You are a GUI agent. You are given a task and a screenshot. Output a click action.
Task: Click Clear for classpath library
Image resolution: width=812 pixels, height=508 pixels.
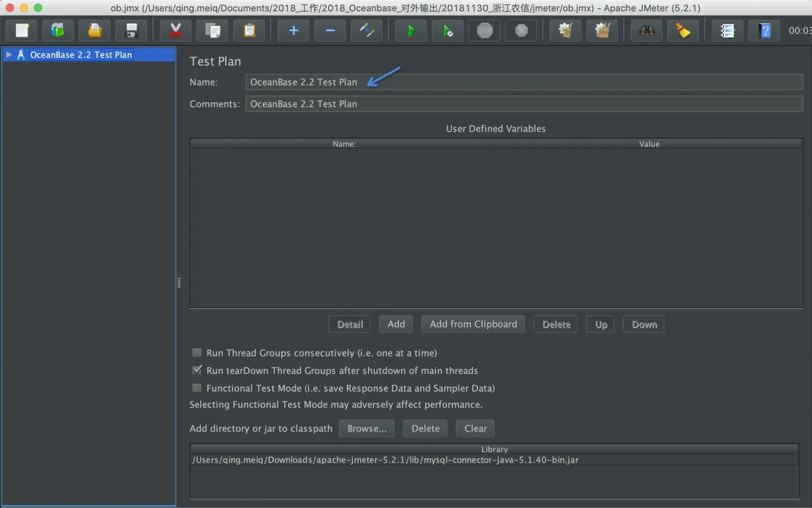coord(476,428)
